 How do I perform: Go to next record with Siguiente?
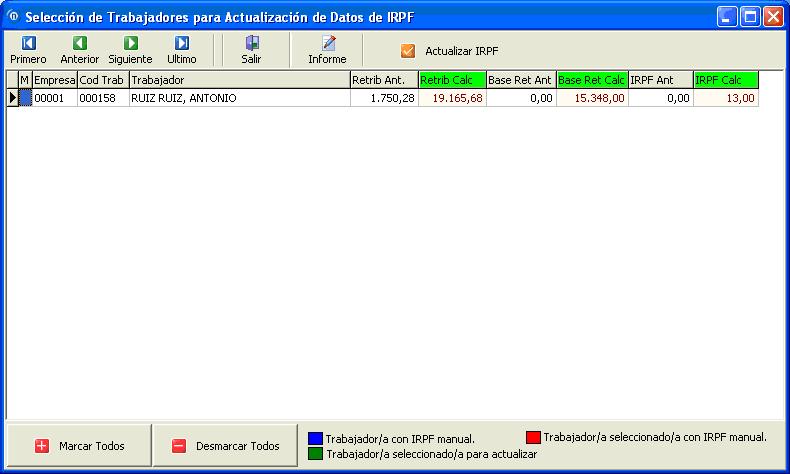pos(130,50)
